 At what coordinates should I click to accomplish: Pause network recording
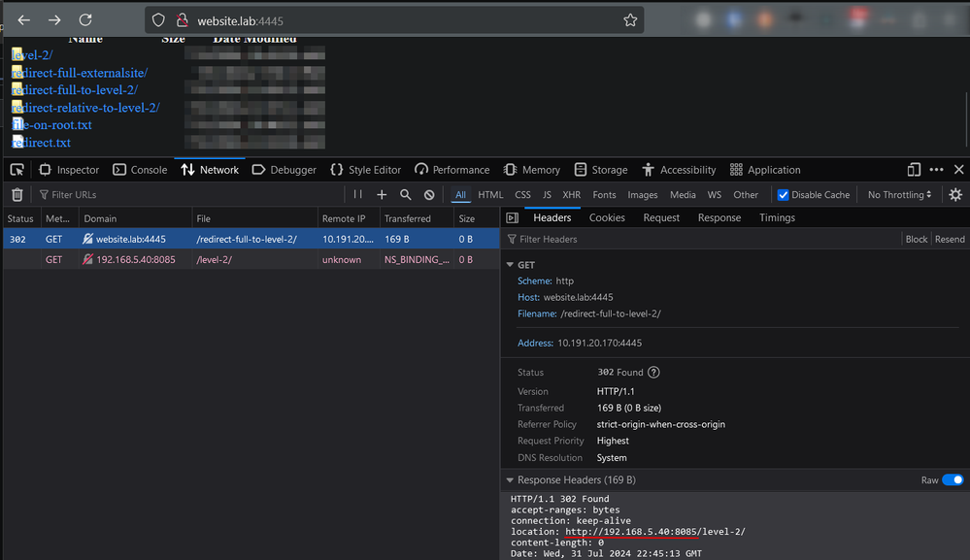(358, 195)
